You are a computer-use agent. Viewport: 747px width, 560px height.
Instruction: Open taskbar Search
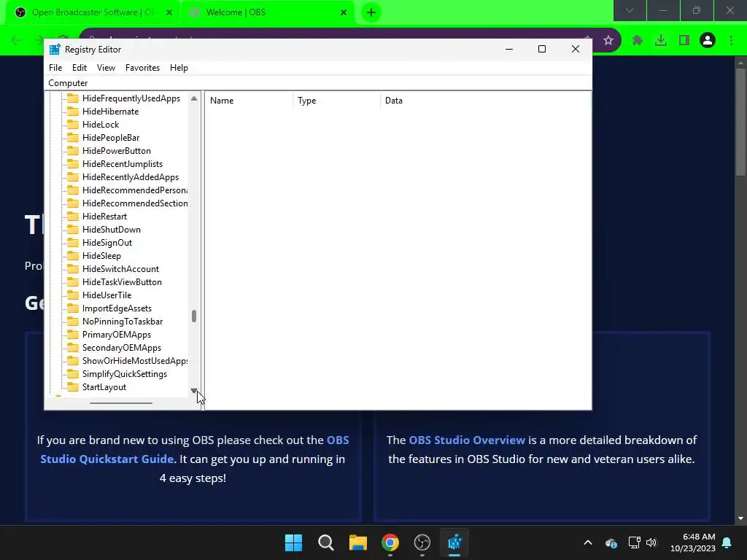click(326, 542)
